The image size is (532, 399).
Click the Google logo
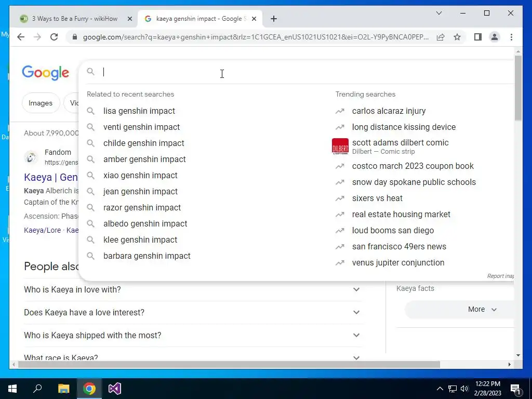tap(46, 73)
